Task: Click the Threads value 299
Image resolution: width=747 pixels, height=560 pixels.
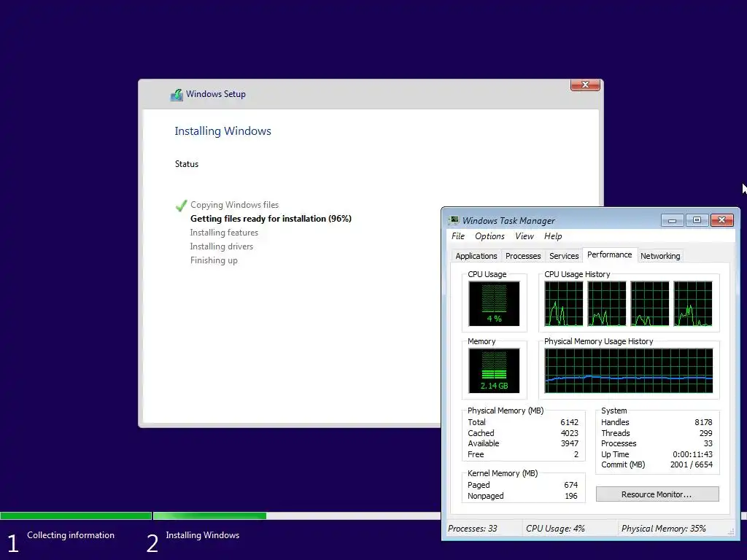Action: [705, 433]
